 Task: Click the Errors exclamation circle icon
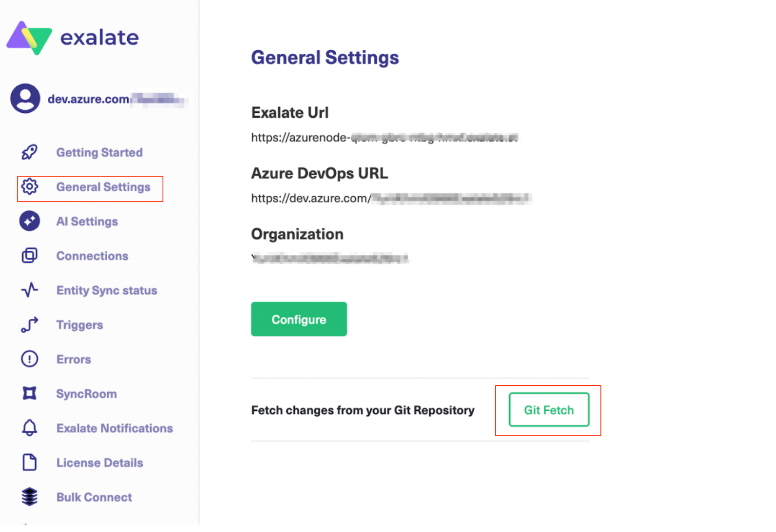pos(29,359)
